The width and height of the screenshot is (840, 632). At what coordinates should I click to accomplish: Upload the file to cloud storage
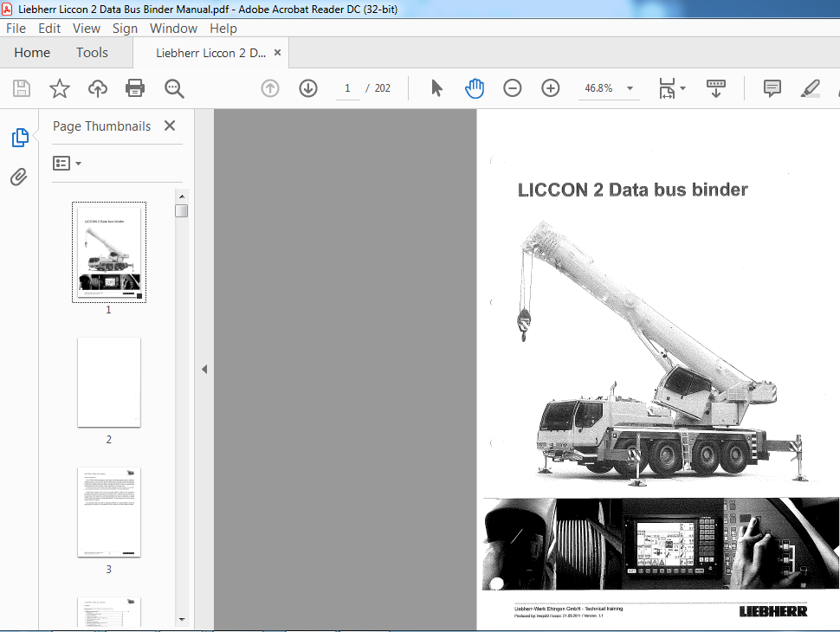click(98, 87)
